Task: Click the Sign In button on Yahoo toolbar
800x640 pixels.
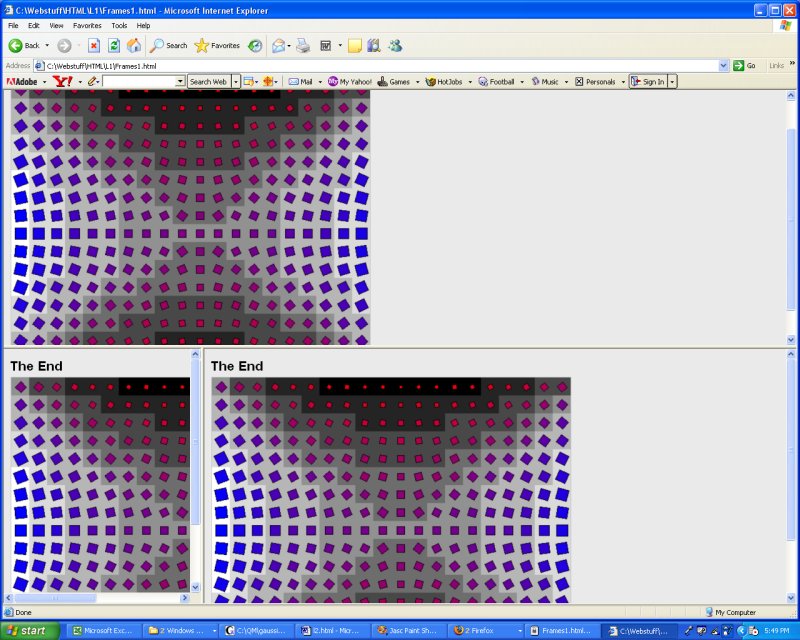Action: [x=647, y=82]
